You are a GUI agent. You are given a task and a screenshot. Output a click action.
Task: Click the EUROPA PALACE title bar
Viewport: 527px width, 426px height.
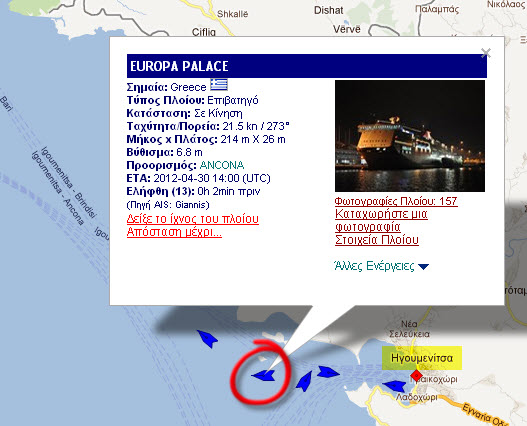(307, 66)
